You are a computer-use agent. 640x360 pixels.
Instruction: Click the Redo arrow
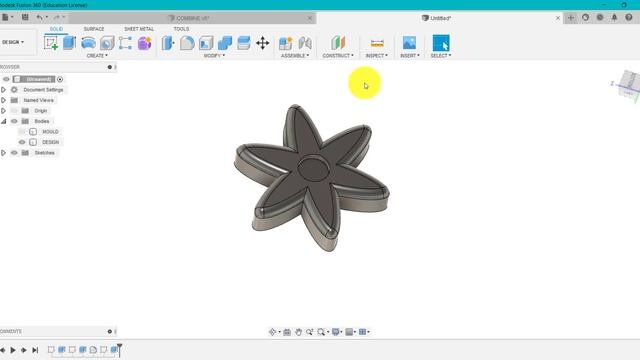(56, 17)
